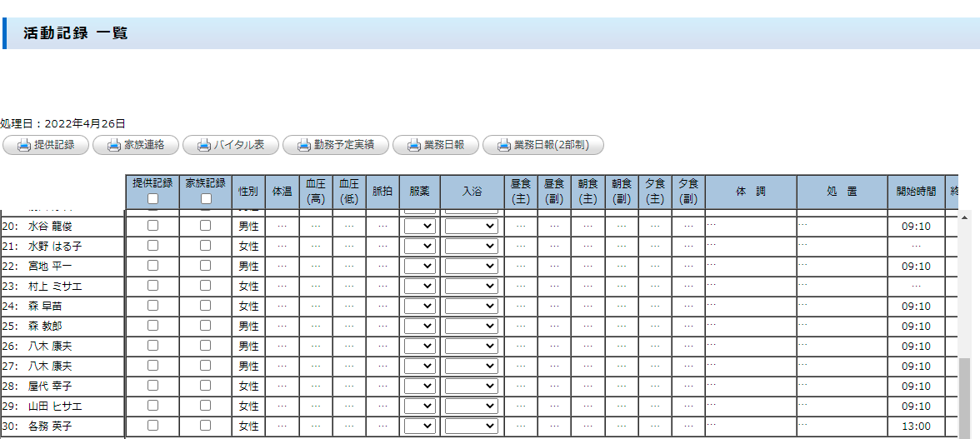The width and height of the screenshot is (980, 439).
Task: Click printer icon on 家族連絡 button
Action: point(114,145)
